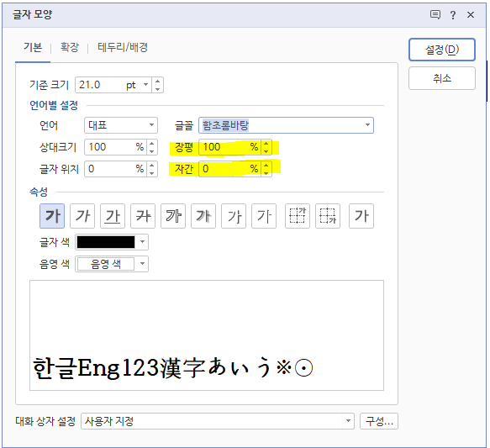This screenshot has width=490, height=448.
Task: Apply superscript with the 가 icon
Action: [x=298, y=216]
